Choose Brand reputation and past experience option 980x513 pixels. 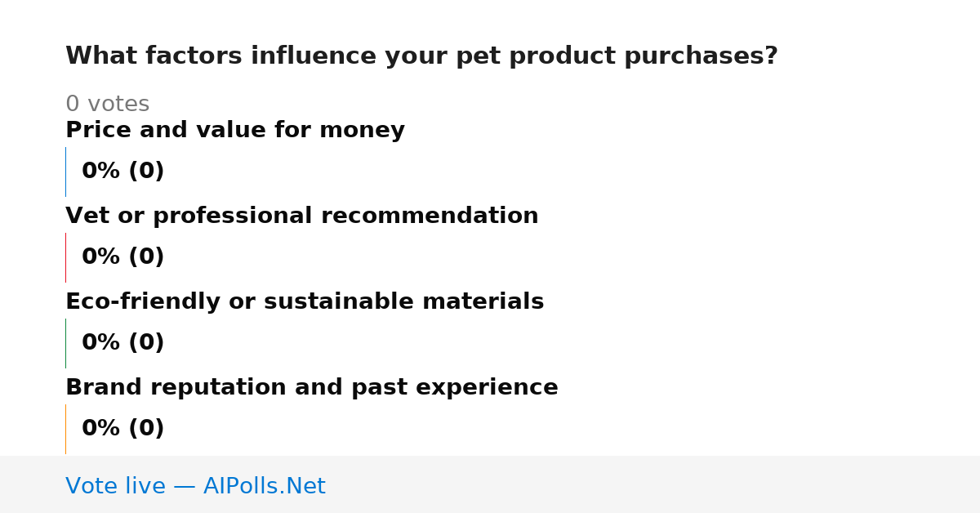click(x=312, y=388)
